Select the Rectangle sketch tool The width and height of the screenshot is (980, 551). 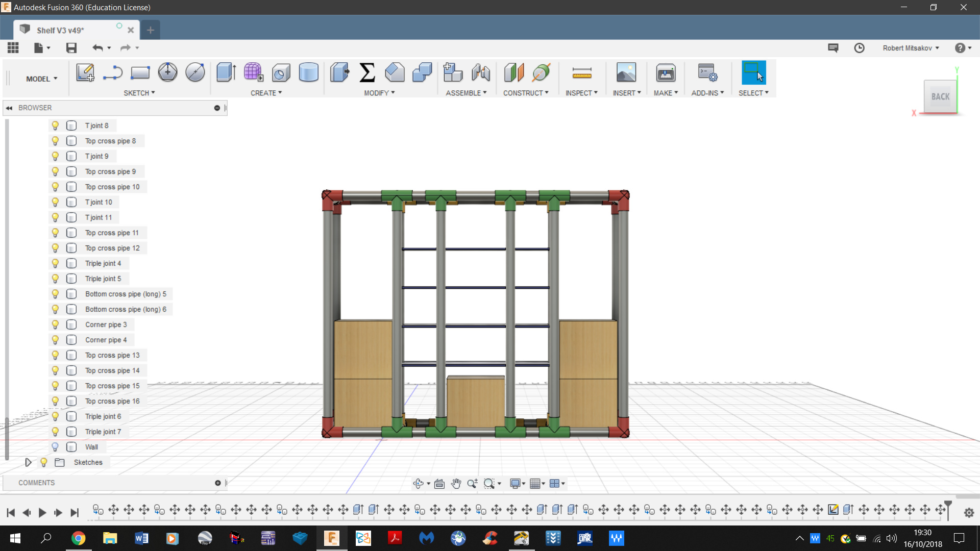click(140, 72)
